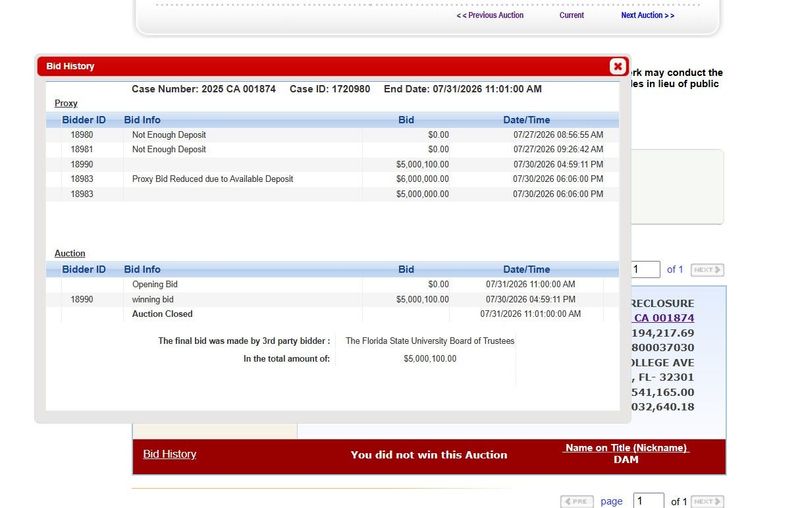The height and width of the screenshot is (508, 800).
Task: Select the $6,000,000.00 bid amount
Action: point(422,179)
